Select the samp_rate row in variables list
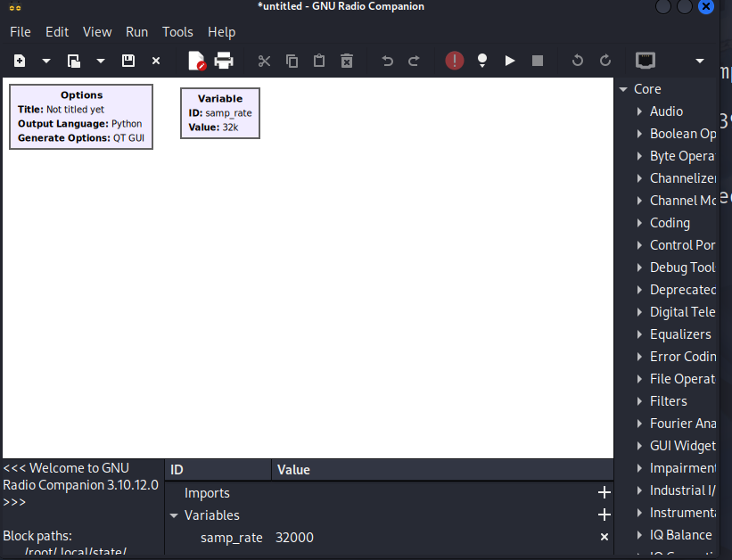 pyautogui.click(x=389, y=538)
